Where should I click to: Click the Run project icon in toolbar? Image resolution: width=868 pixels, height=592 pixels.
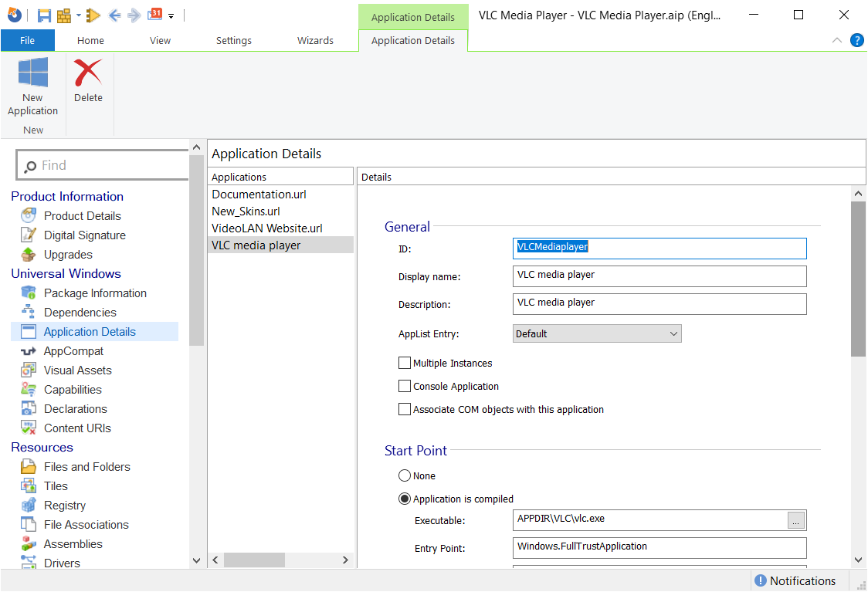tap(93, 15)
